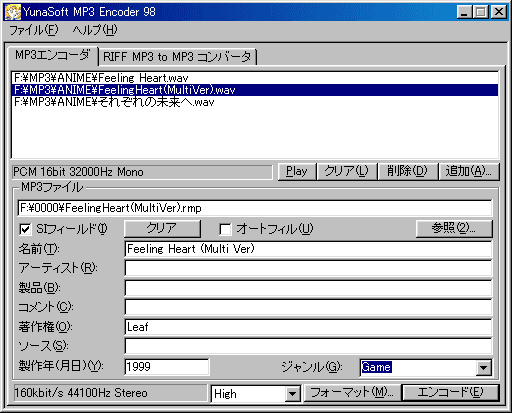Viewport: 512px width, 413px height.
Task: Open the ジャンル(G) genre dropdown arrow
Action: coord(484,368)
